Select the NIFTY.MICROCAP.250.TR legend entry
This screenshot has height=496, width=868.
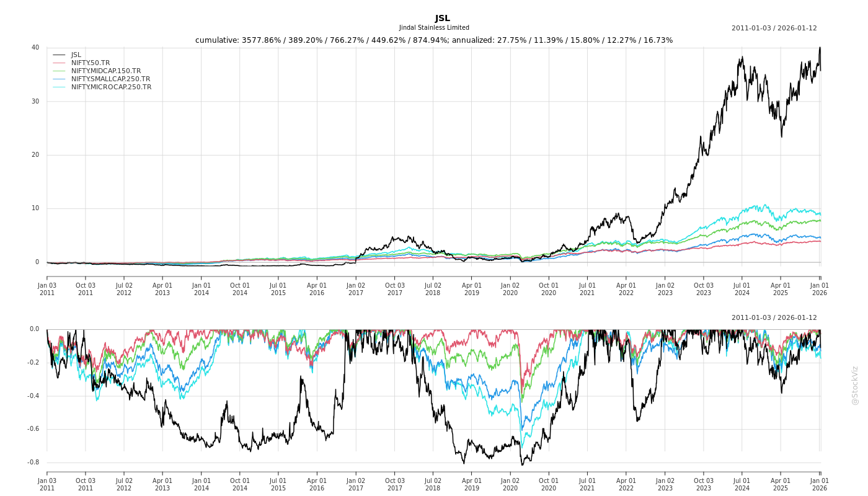point(111,87)
